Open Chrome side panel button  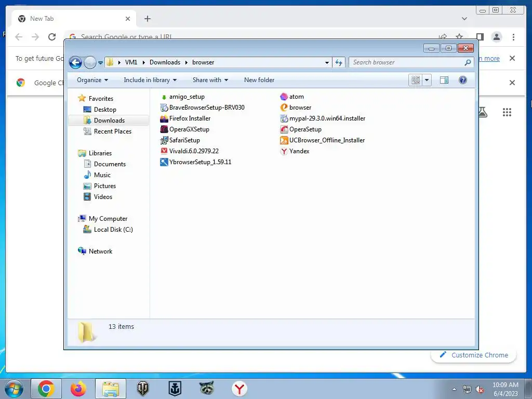coord(480,37)
